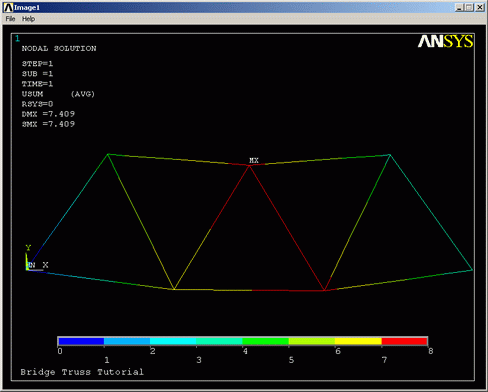
Task: Select the yellow legend band 6-7
Action: (x=358, y=341)
